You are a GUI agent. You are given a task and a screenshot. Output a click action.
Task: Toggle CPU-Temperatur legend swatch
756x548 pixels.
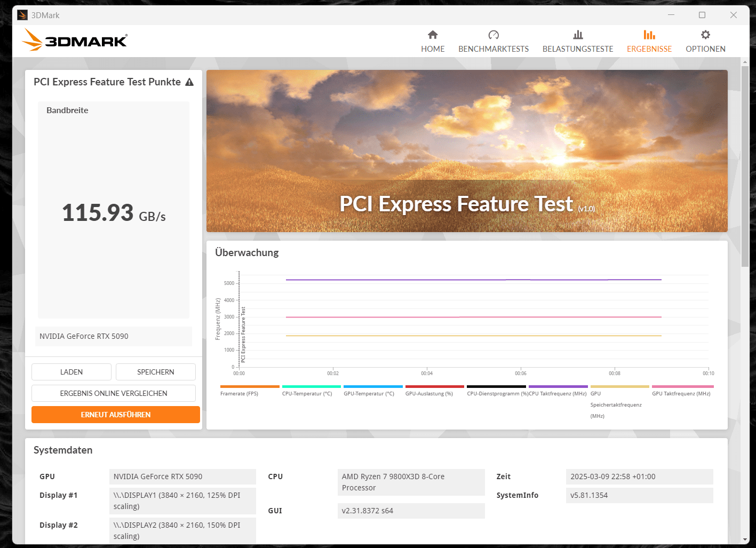pos(312,386)
